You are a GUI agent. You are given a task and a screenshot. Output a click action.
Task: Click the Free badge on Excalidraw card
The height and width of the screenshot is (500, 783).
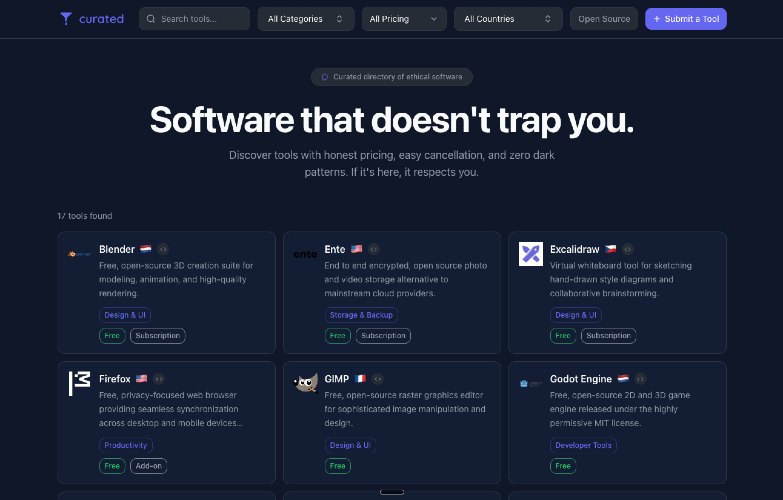(563, 336)
